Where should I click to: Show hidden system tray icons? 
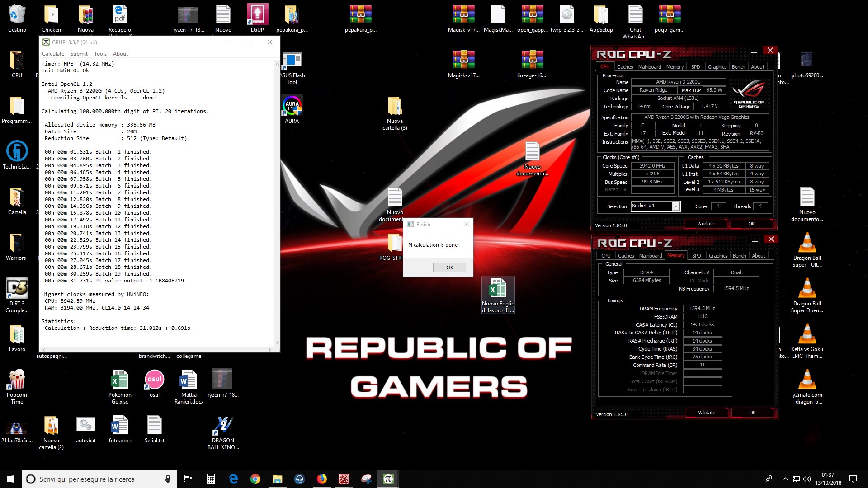[785, 479]
